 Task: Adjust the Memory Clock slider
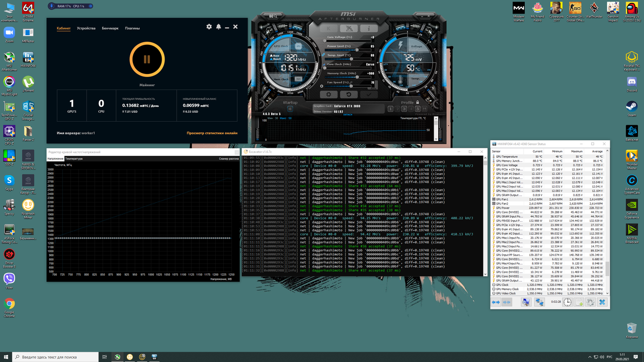348,77
